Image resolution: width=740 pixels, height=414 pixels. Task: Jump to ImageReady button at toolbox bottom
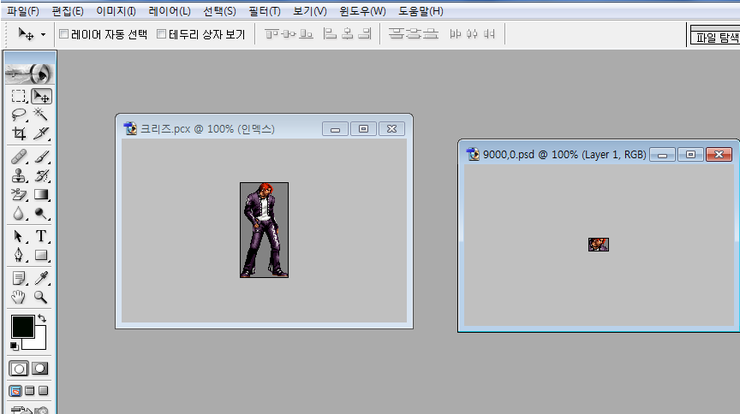[x=30, y=410]
